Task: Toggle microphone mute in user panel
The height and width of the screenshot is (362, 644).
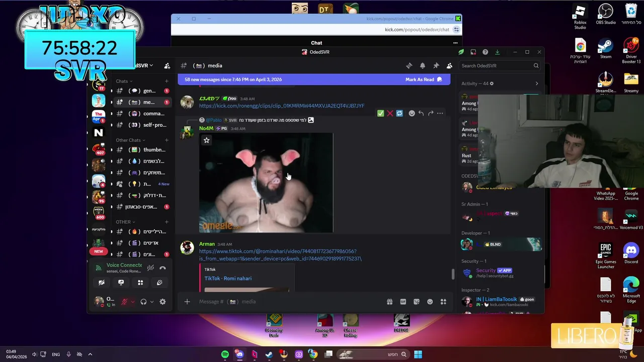Action: pyautogui.click(x=124, y=302)
